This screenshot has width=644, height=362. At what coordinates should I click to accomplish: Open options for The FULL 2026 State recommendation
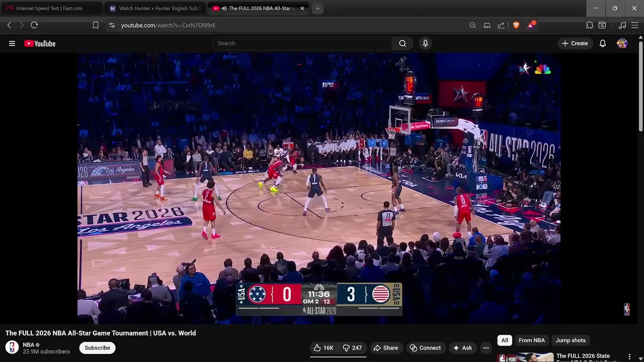[x=629, y=356]
